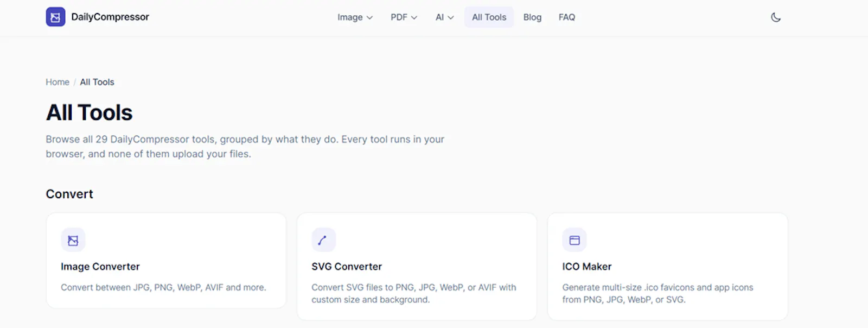
Task: Open the FAQ page
Action: [567, 17]
